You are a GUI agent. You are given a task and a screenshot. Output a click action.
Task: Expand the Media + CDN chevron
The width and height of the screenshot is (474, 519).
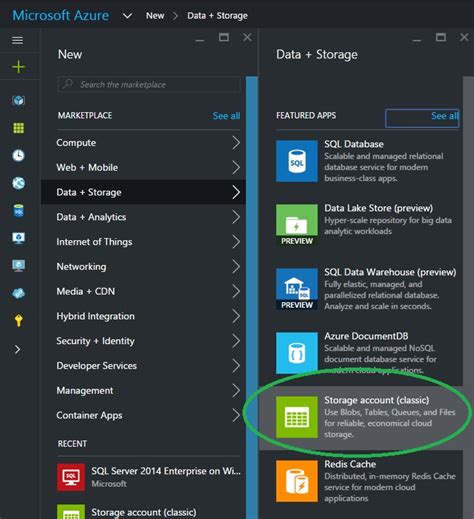point(236,291)
